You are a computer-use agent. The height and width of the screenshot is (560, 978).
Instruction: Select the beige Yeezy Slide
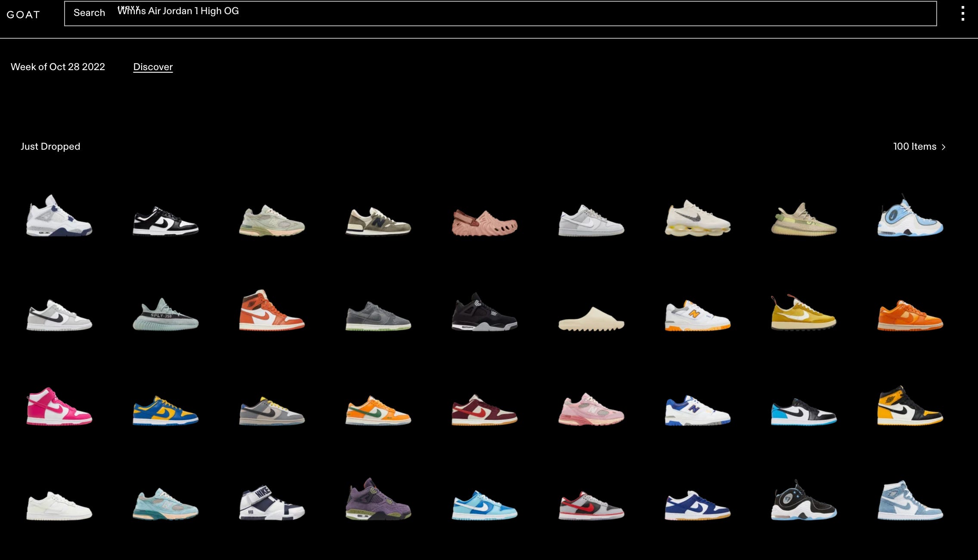point(591,319)
